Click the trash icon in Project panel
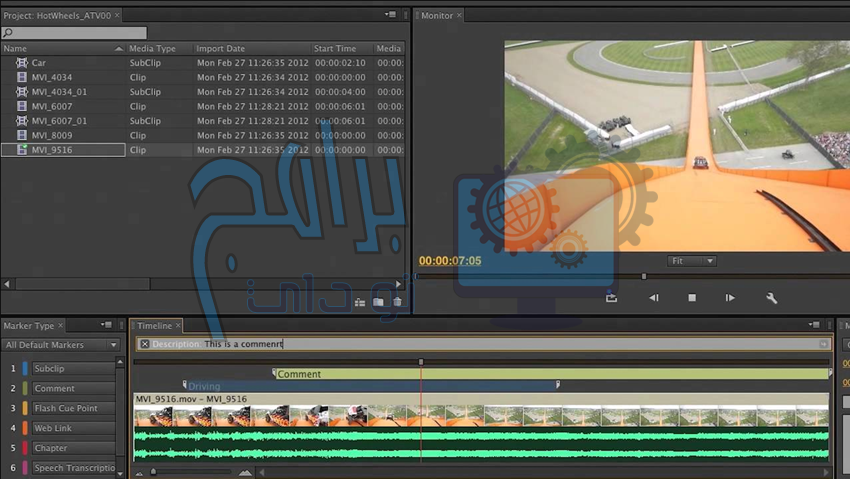This screenshot has width=850, height=479. click(397, 302)
